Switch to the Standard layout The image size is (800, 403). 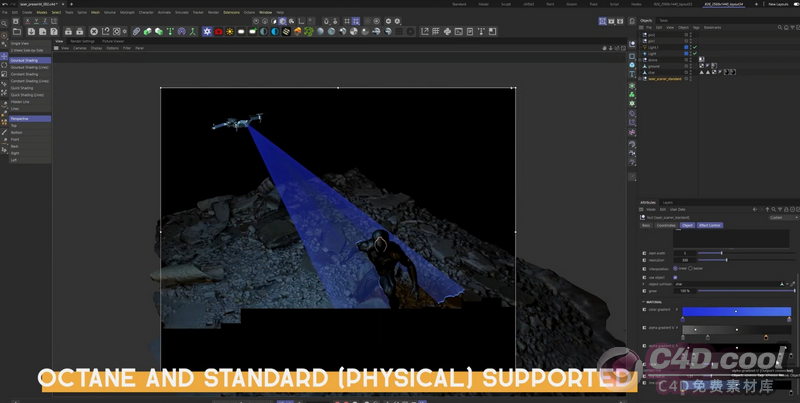(459, 4)
